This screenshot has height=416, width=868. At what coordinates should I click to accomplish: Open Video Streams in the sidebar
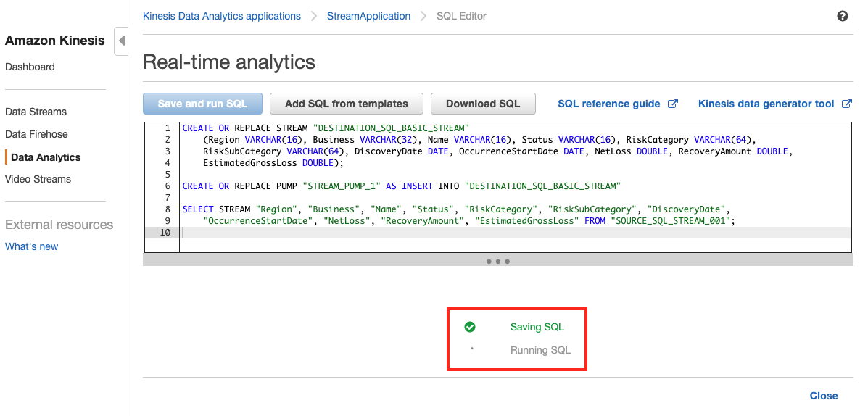[x=38, y=179]
